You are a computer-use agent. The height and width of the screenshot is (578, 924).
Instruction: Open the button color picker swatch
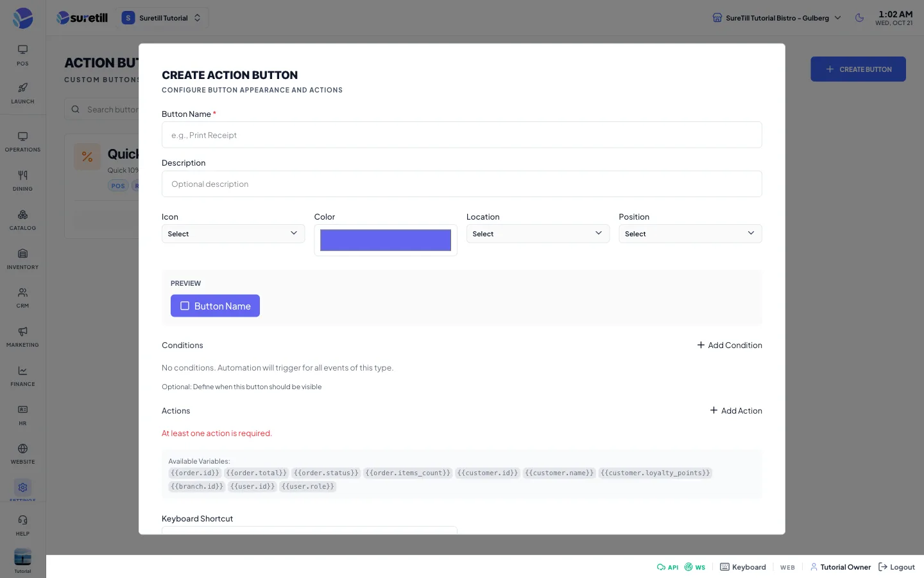coord(386,240)
